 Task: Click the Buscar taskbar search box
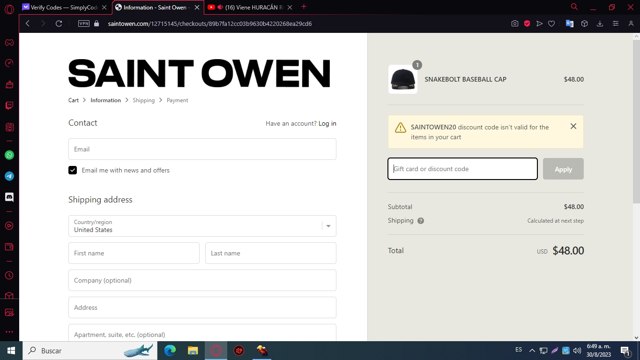90,351
